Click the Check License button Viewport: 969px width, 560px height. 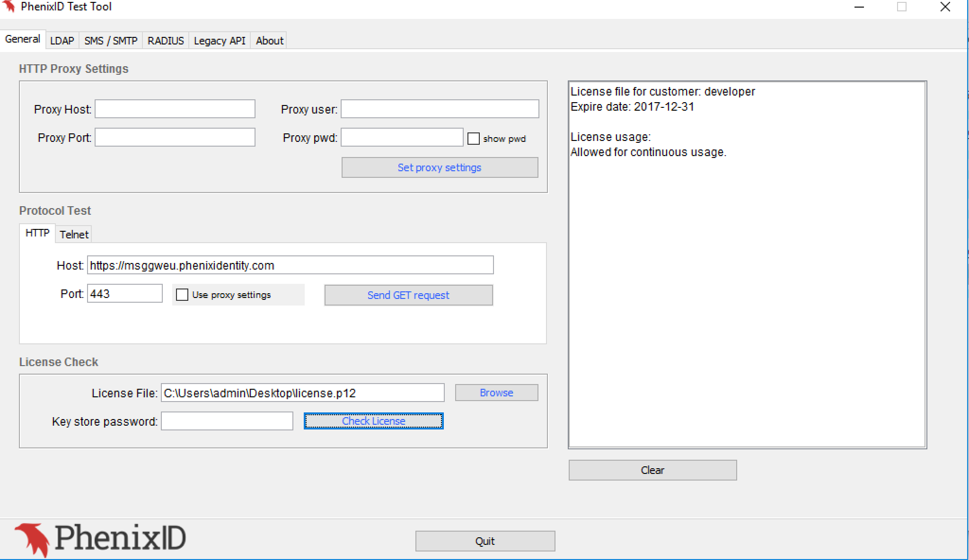coord(374,421)
